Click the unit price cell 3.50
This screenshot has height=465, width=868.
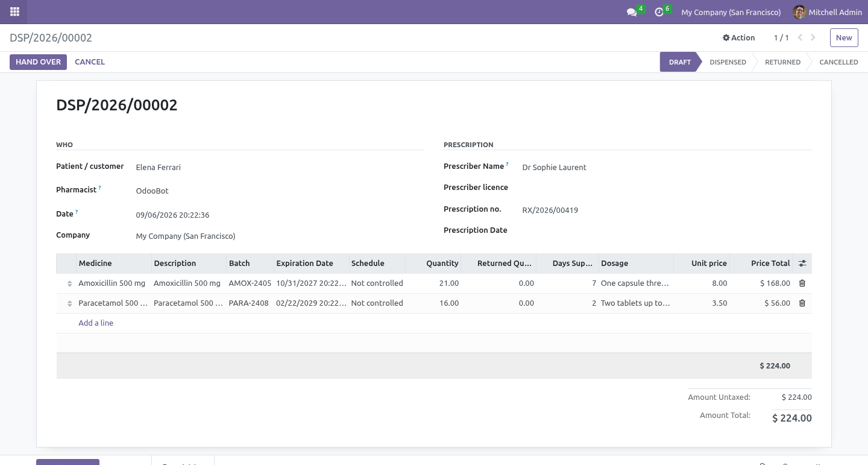(x=702, y=303)
